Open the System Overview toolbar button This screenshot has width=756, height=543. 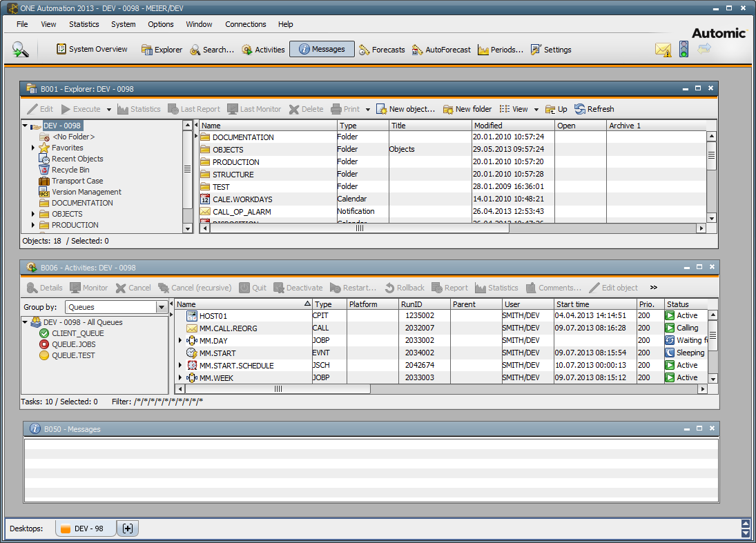92,49
